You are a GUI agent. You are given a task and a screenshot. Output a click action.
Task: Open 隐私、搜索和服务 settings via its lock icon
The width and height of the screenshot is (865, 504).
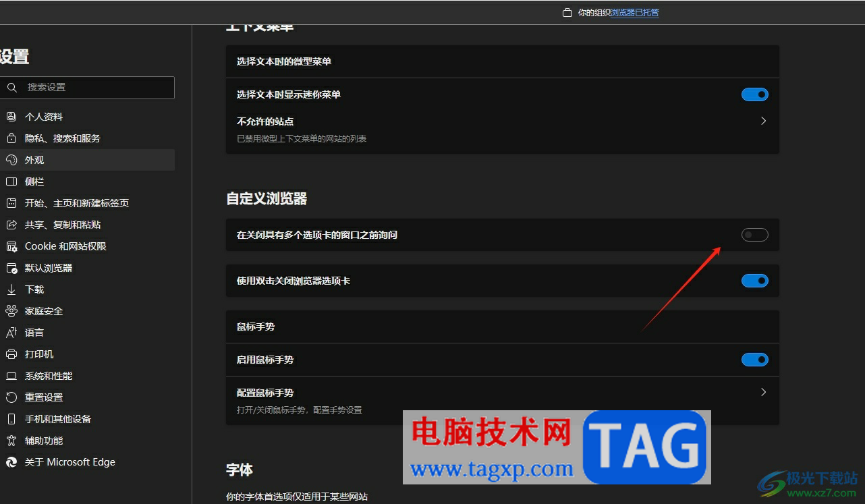[x=11, y=138]
